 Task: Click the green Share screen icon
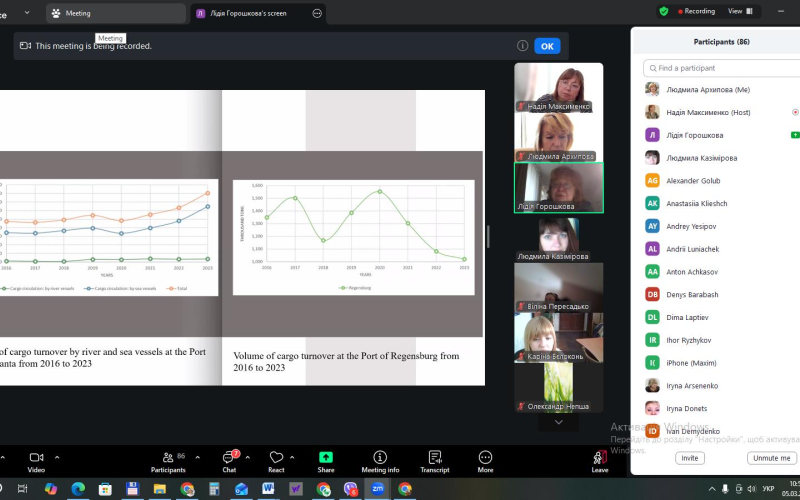326,457
